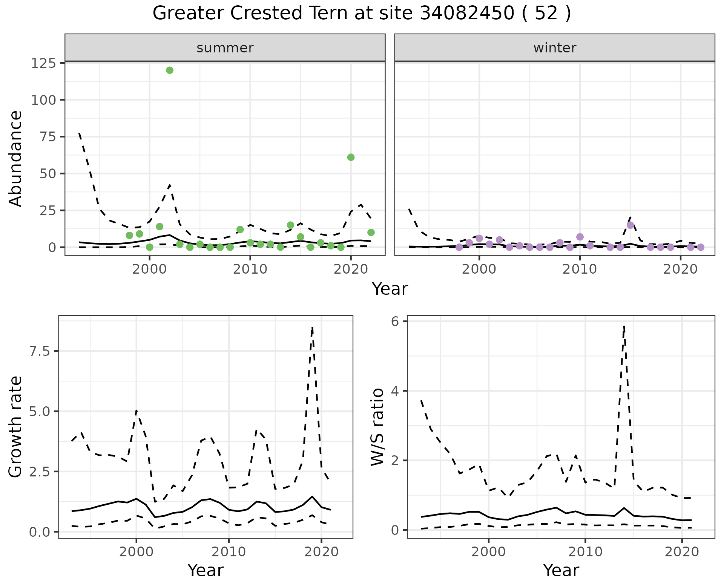Image resolution: width=724 pixels, height=588 pixels.
Task: Click the highest green summer point near 120
Action: coord(170,70)
